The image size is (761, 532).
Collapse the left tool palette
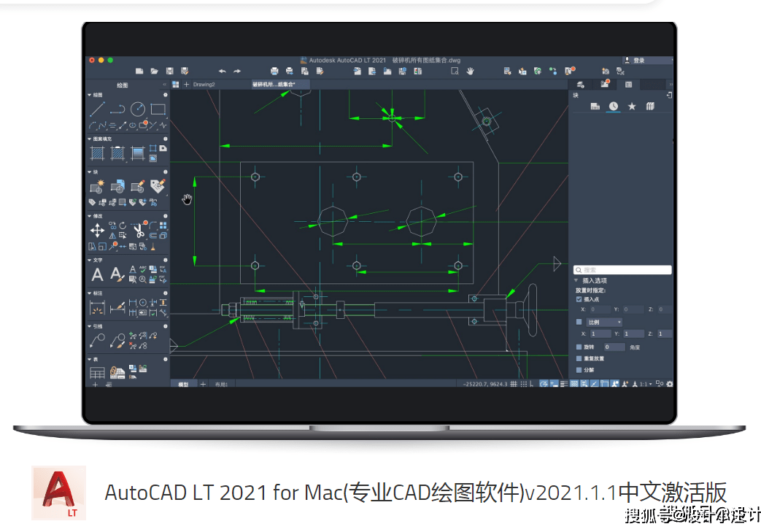164,85
